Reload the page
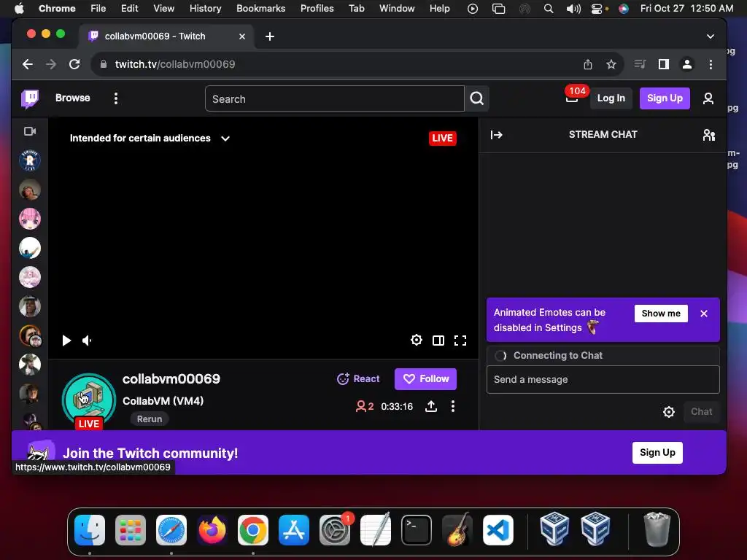Screen dimensions: 747x560 pos(74,64)
